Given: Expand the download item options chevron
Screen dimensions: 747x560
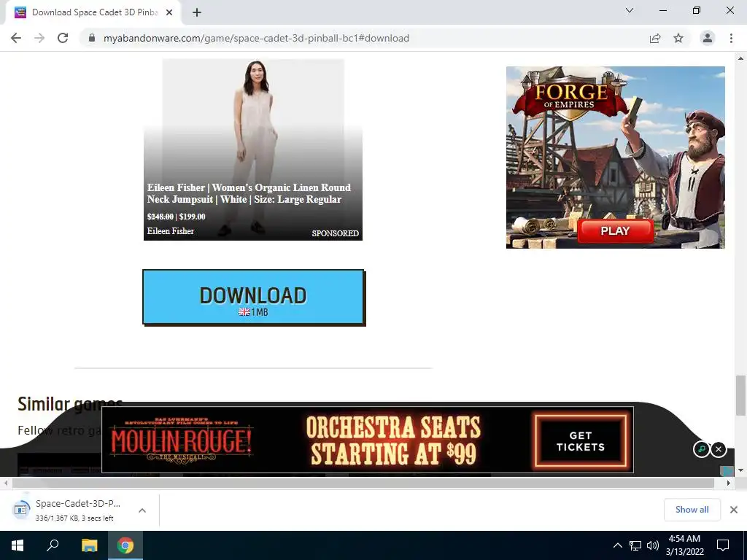Looking at the screenshot, I should (142, 510).
